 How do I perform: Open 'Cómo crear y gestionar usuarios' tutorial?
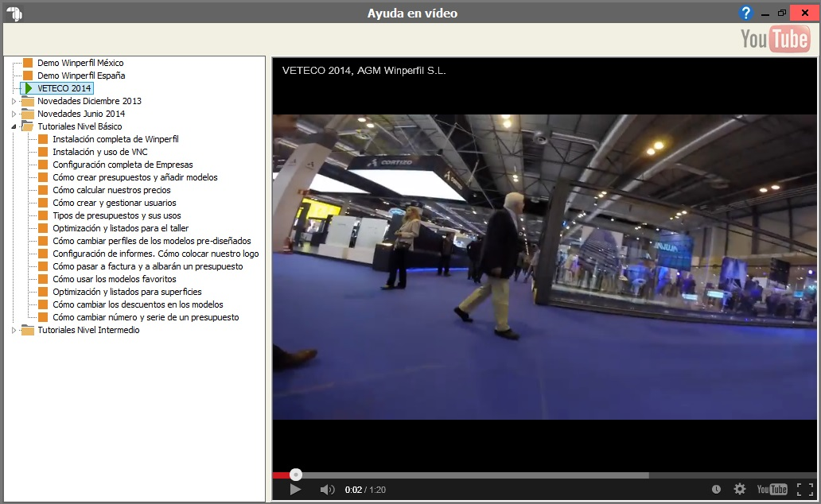point(114,203)
